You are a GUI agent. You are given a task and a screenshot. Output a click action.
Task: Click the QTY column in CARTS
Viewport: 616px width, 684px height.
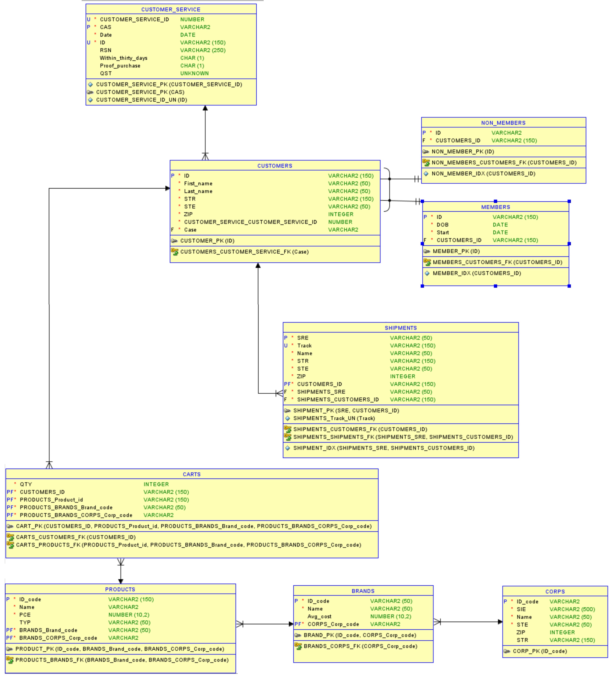pyautogui.click(x=191, y=485)
